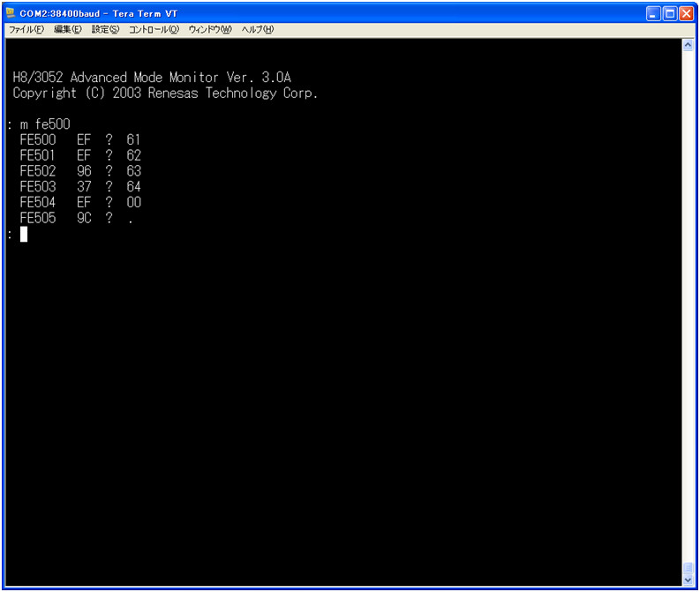Screen dimensions: 700x592
Task: Open the ウィンドウ(W) menu
Action: point(209,29)
